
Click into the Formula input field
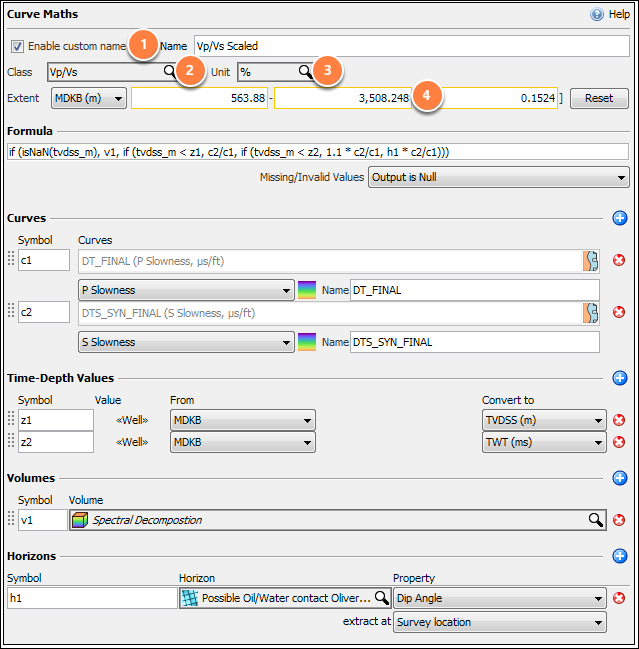[318, 152]
